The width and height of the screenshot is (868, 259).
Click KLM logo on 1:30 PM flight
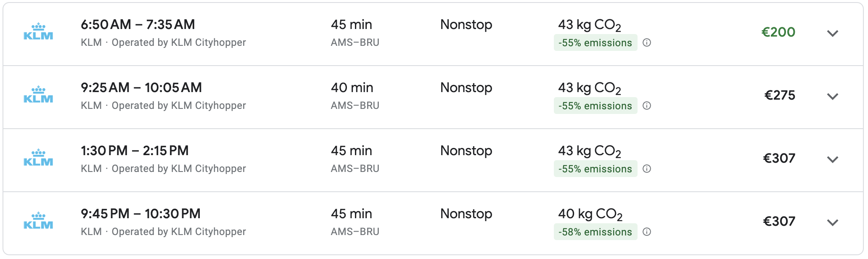(x=38, y=158)
